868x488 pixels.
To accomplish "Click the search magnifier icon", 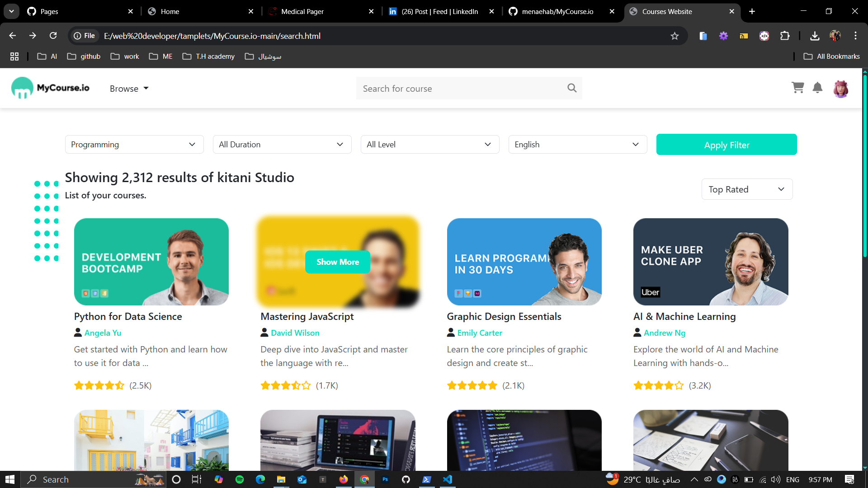I will 572,88.
